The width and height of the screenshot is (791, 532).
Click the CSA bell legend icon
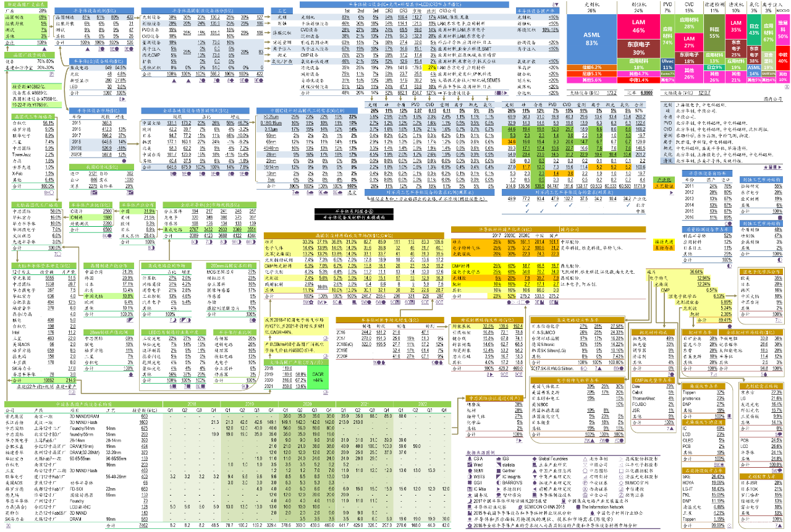click(470, 458)
